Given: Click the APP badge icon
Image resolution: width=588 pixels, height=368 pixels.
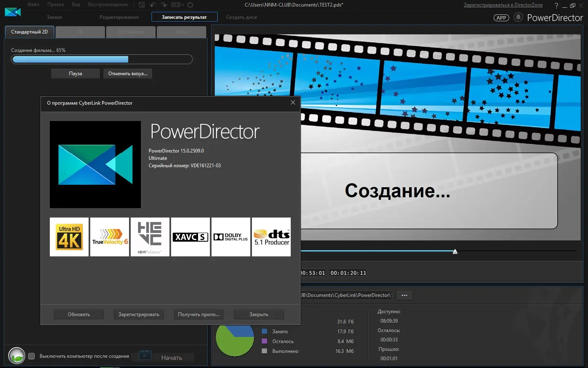Looking at the screenshot, I should coord(501,18).
